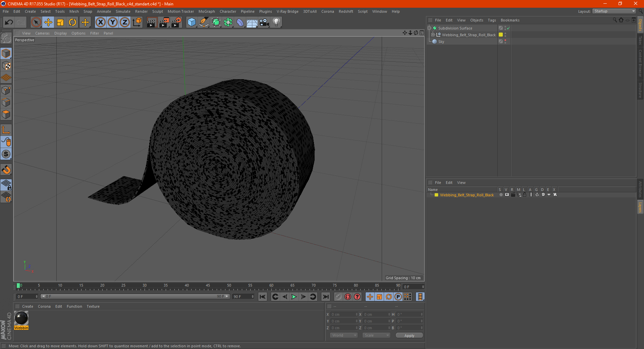Toggle Y axis lock
Viewport: 644px width, 349px height.
point(113,22)
